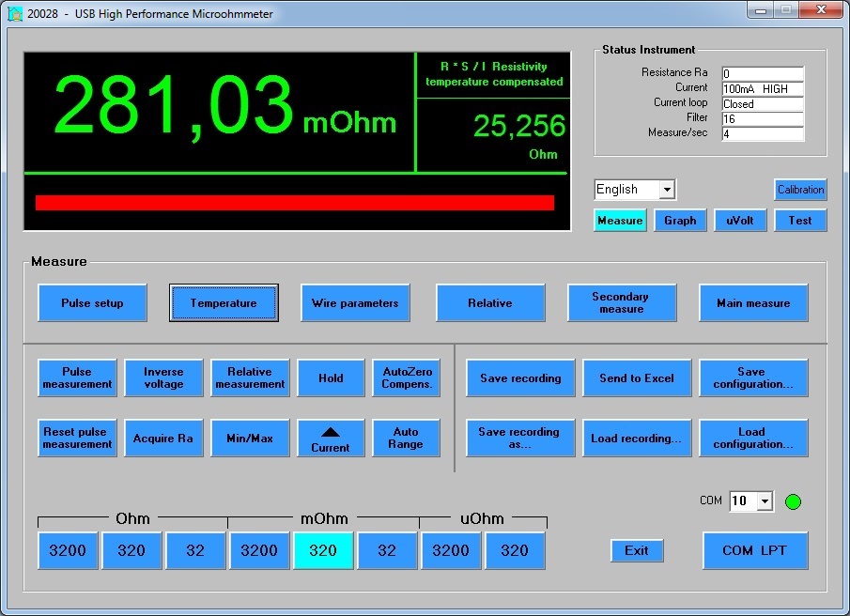850x616 pixels.
Task: Open the uVolt tab
Action: pyautogui.click(x=740, y=221)
